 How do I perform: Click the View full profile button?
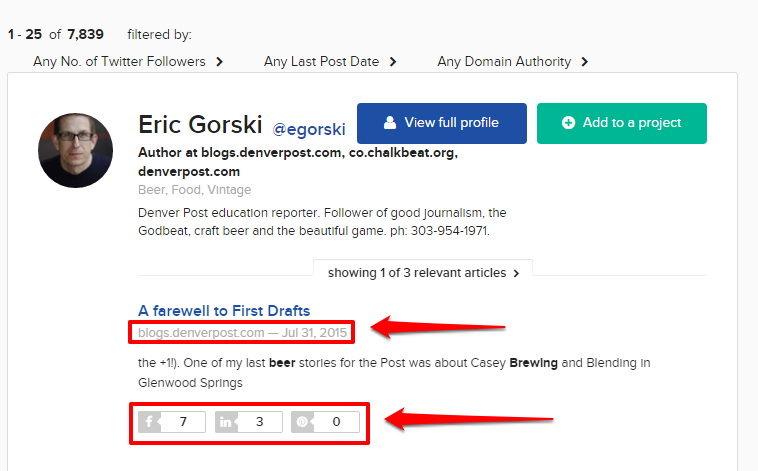click(x=441, y=123)
